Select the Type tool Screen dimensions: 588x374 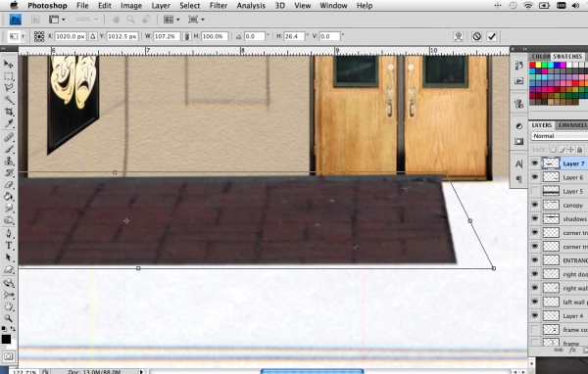8,246
